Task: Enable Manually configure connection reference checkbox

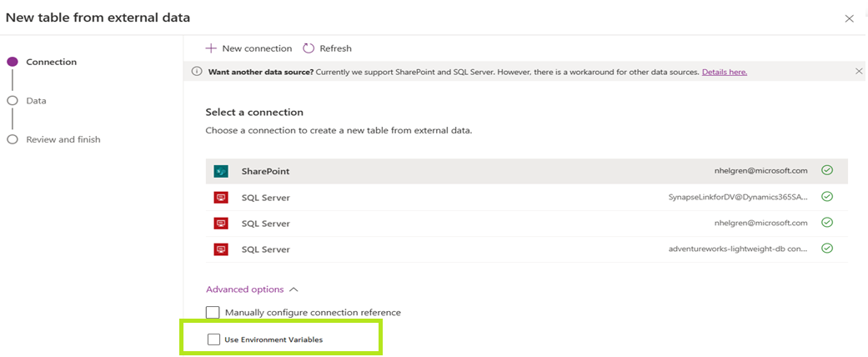Action: tap(213, 313)
